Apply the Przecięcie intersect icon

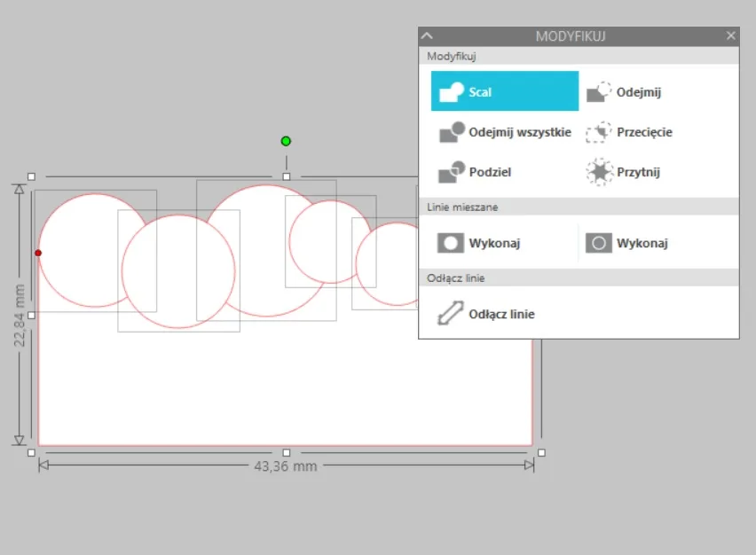[598, 132]
